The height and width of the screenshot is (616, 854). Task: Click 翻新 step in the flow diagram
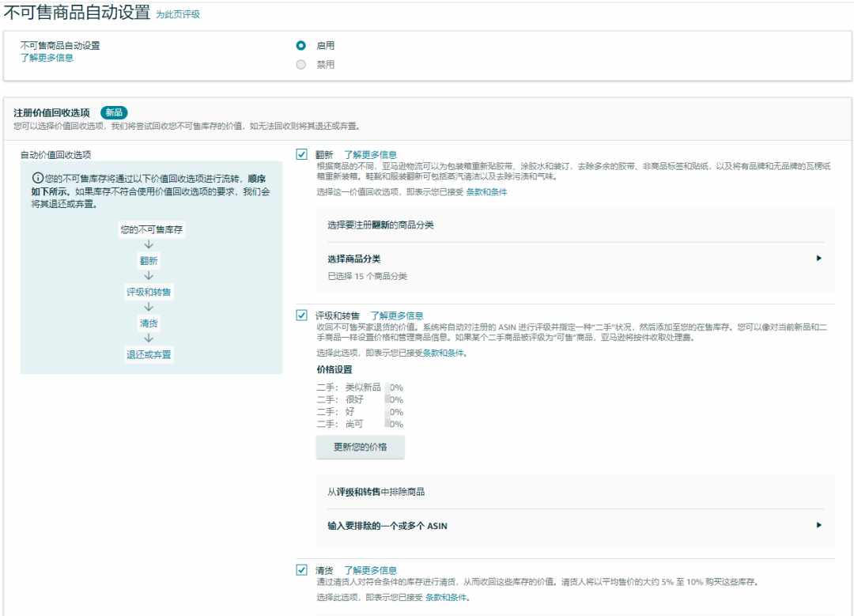(x=149, y=261)
